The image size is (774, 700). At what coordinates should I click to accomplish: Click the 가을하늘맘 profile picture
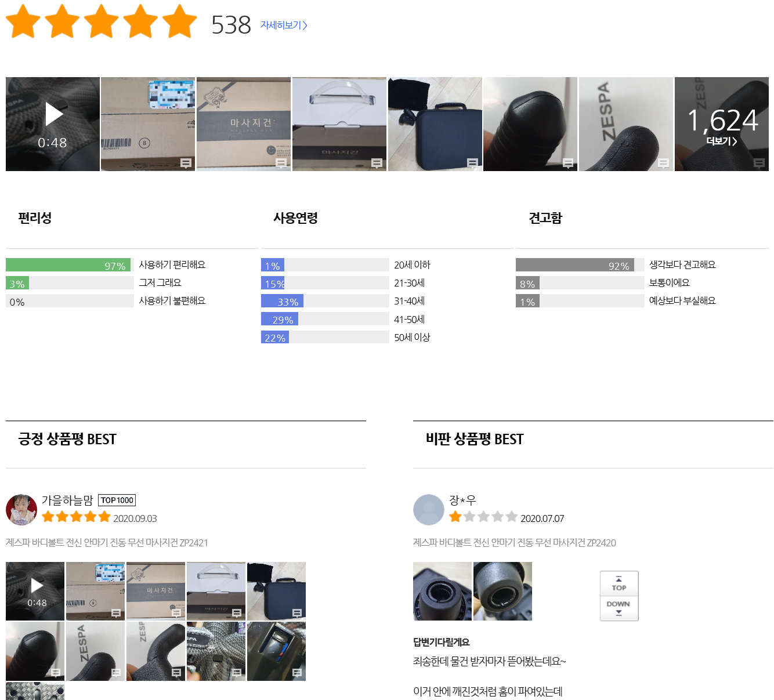21,510
